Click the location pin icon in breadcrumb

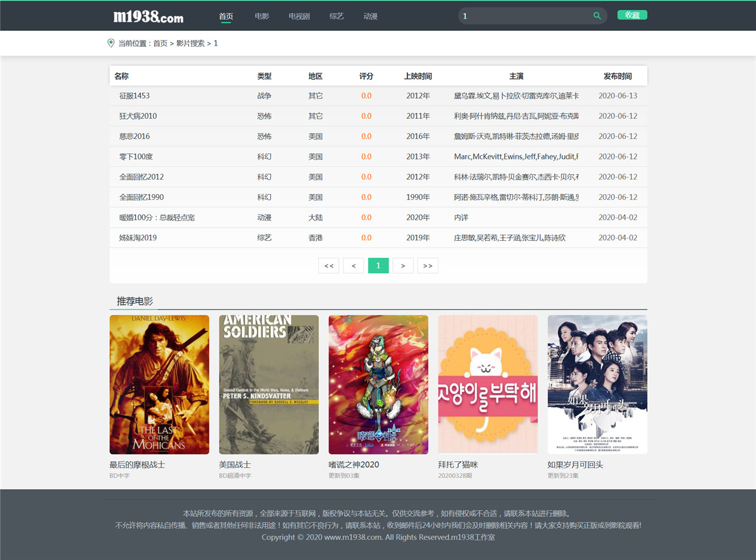tap(111, 43)
